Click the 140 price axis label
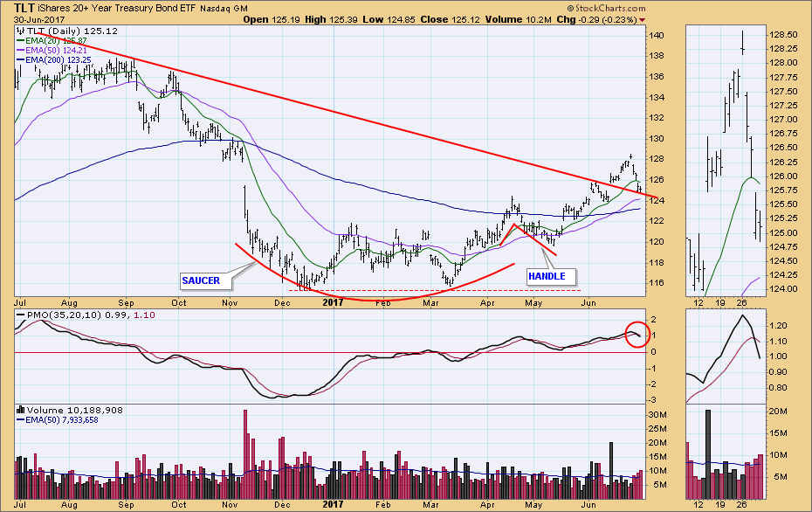Viewport: 812px width, 512px height. (x=657, y=36)
